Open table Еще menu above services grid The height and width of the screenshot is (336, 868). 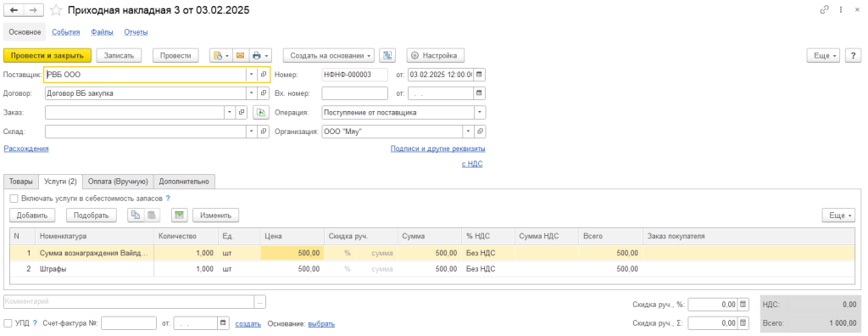(838, 215)
